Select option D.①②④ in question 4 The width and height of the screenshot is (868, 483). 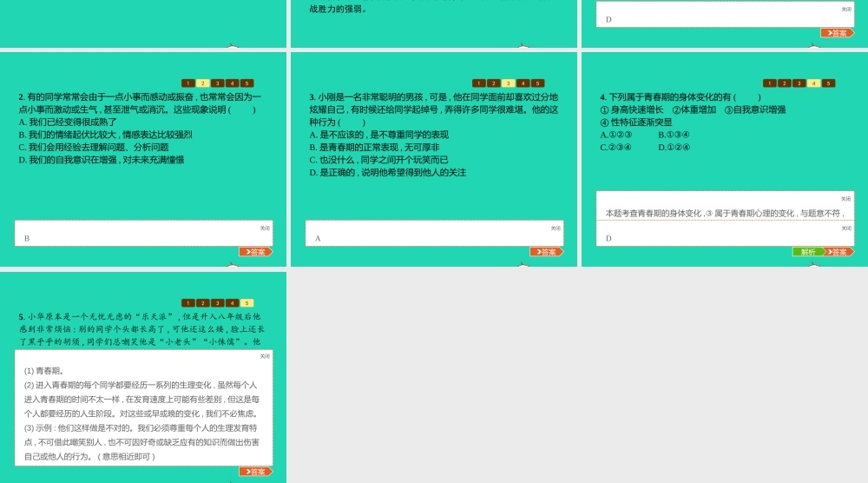tap(674, 148)
